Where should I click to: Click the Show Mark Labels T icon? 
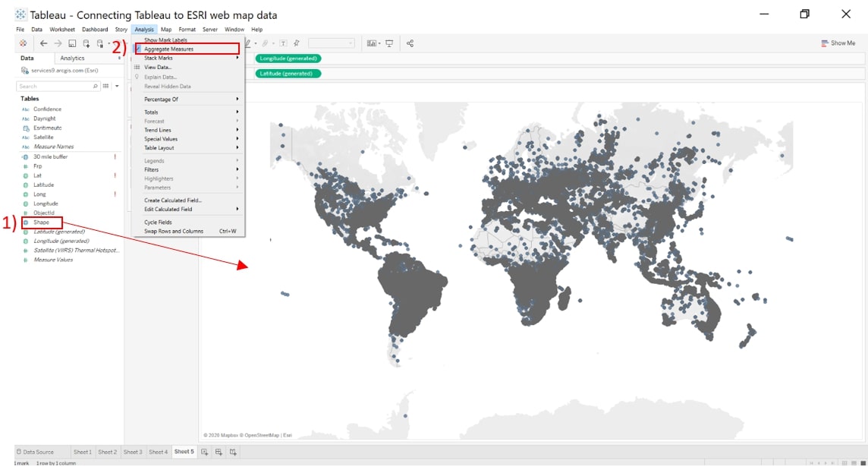tap(283, 43)
